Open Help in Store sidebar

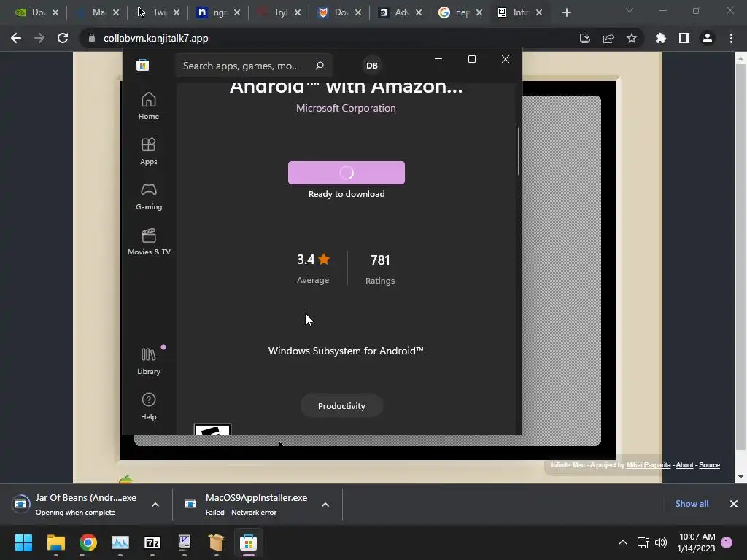point(149,406)
